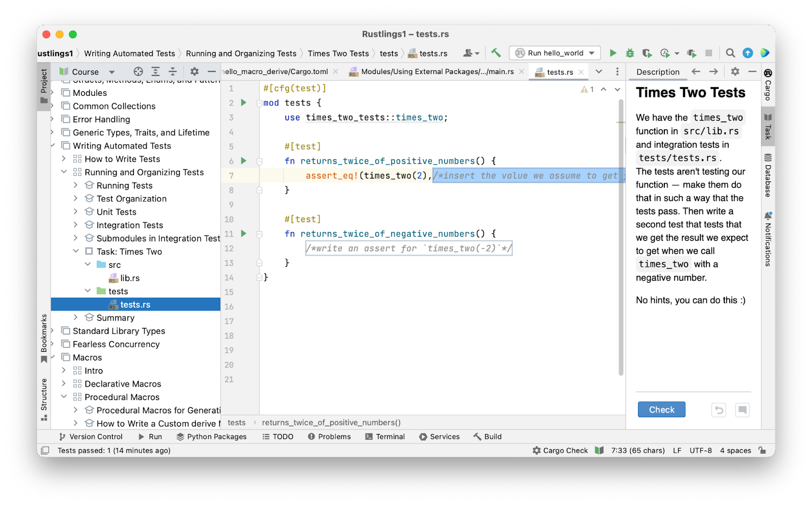This screenshot has height=506, width=812.
Task: Collapse Task: Times Two node
Action: [x=76, y=251]
